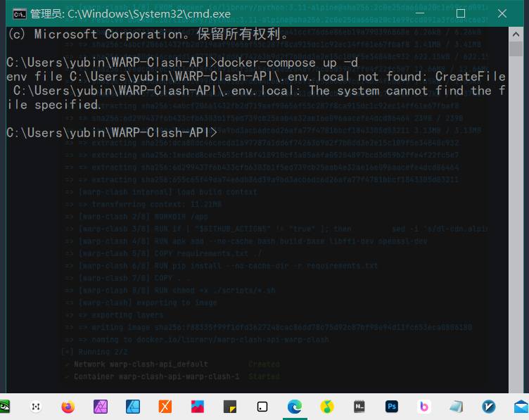Click the 'docker-compose up -d' command text
This screenshot has width=529, height=420.
288,63
